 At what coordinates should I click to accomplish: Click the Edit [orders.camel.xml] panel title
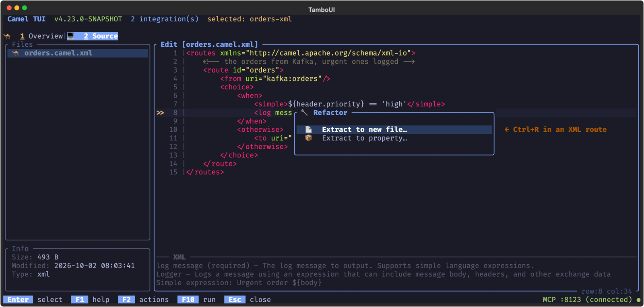[209, 44]
